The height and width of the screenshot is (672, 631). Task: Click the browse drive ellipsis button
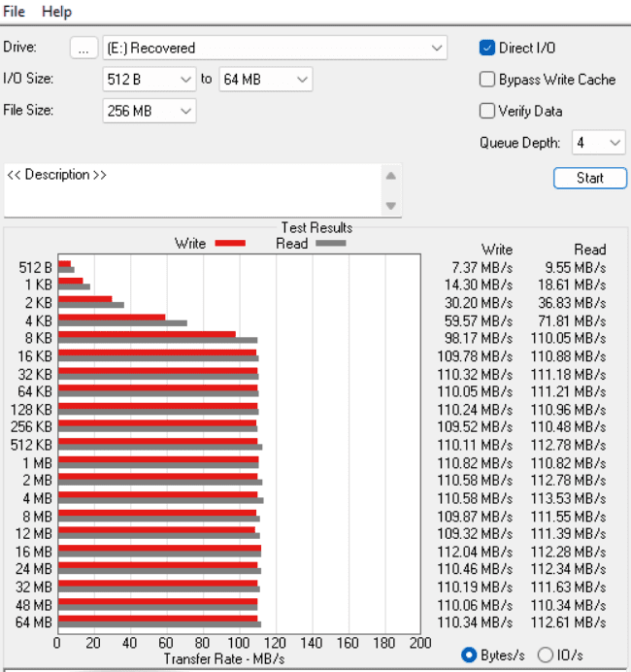[x=83, y=48]
